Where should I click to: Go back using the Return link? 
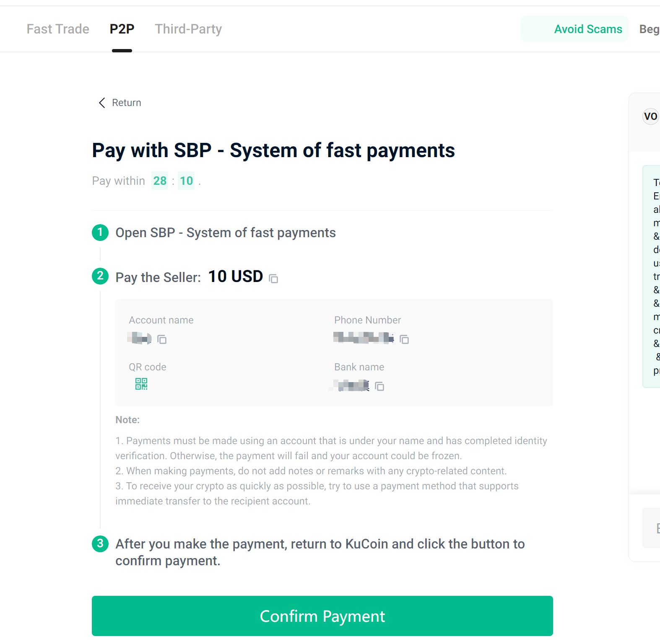[x=127, y=103]
